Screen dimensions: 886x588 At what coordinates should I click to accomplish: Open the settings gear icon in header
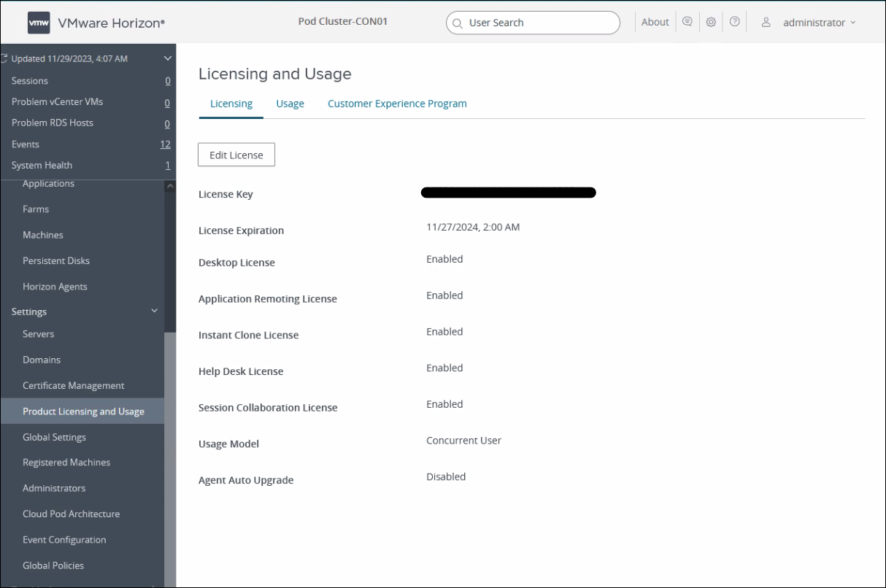(710, 21)
